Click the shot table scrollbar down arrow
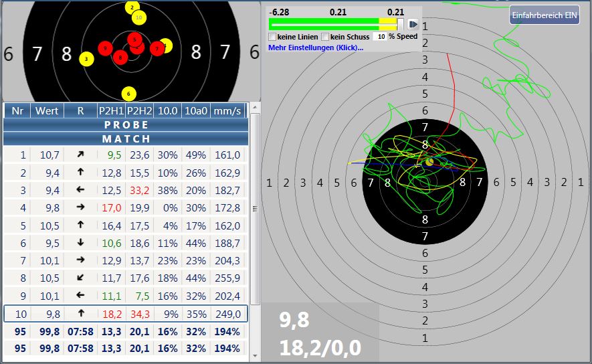592x364 pixels. click(x=254, y=355)
